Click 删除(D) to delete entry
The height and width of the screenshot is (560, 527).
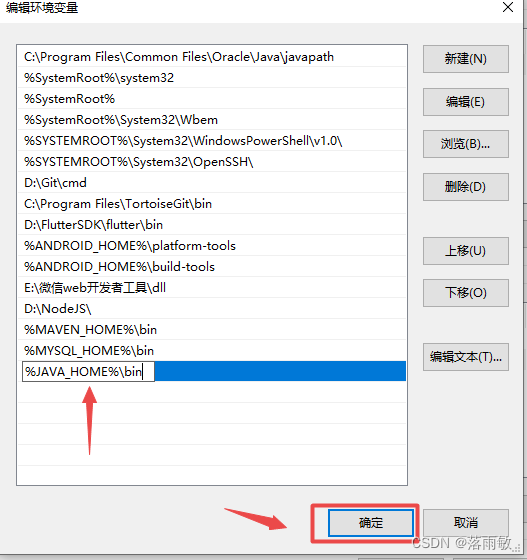click(466, 187)
